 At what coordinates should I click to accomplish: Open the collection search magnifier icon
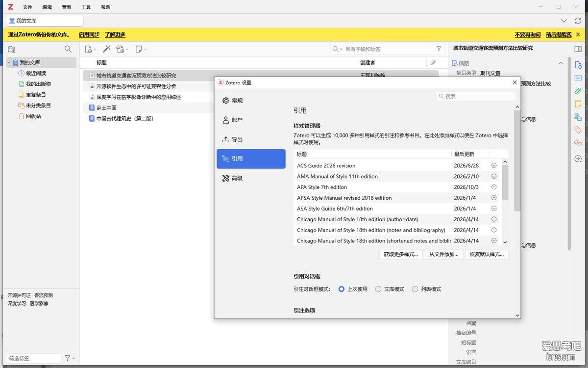click(x=68, y=49)
